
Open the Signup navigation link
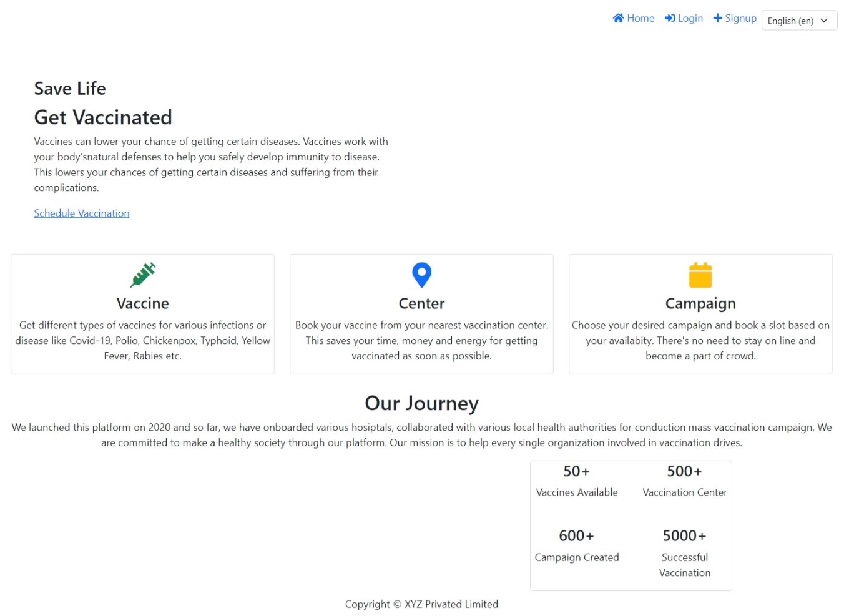[740, 18]
